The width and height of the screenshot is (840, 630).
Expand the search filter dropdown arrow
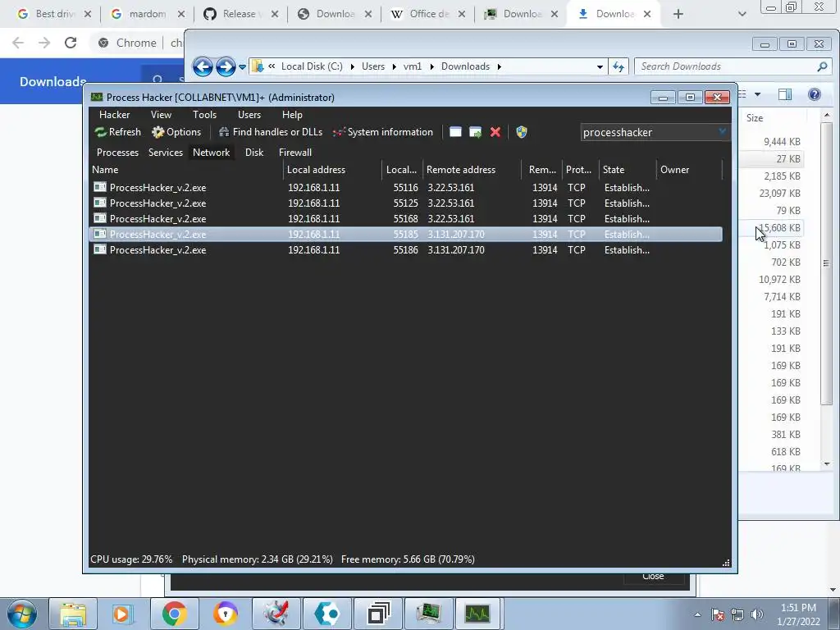click(x=722, y=131)
